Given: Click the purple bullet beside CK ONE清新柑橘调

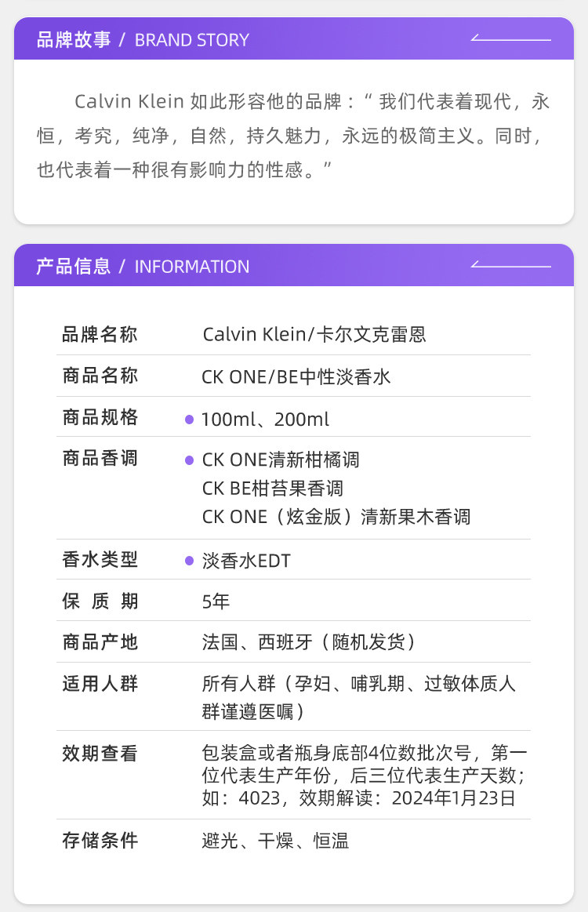Looking at the screenshot, I should coord(189,460).
